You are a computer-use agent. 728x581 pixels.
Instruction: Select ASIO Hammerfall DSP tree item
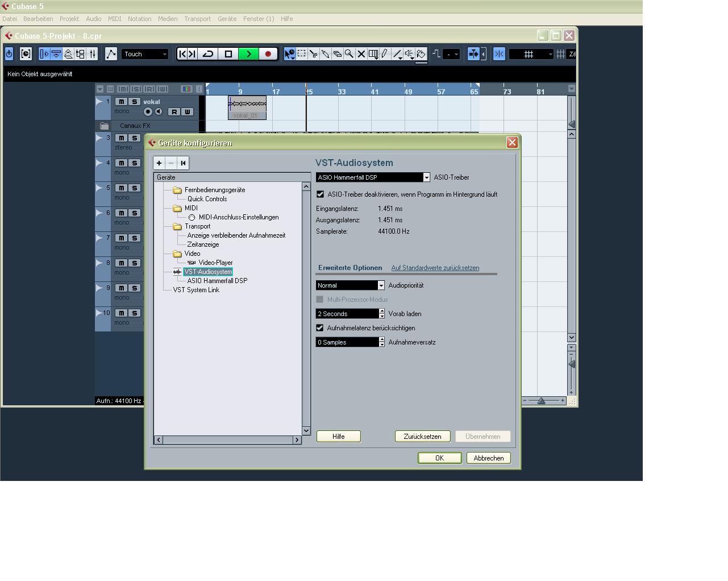click(x=217, y=281)
